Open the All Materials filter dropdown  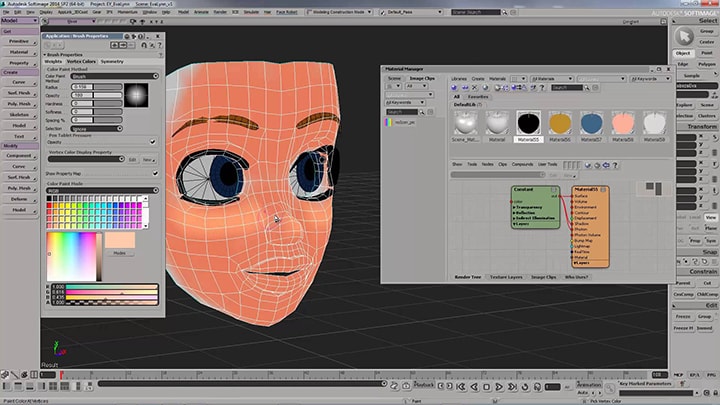(551, 79)
